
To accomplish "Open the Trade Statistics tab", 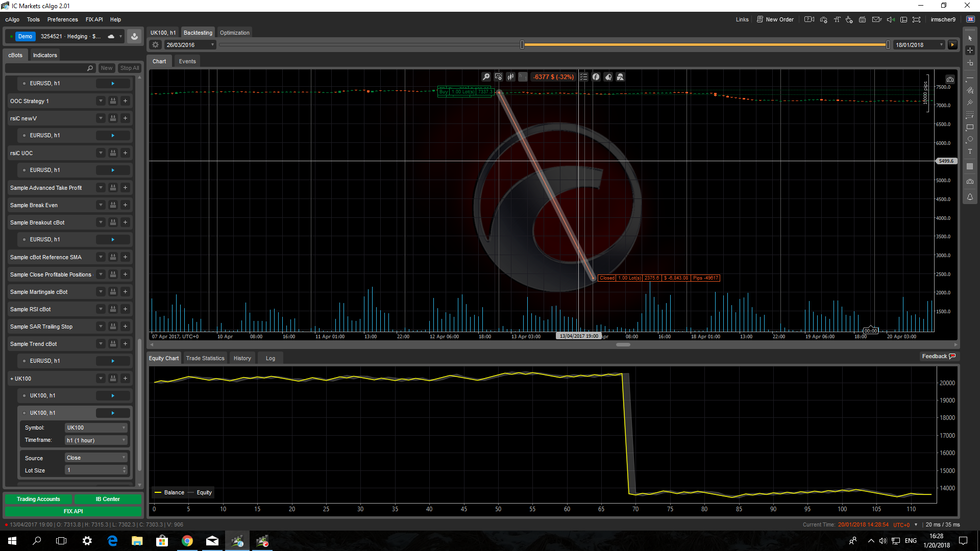I will (205, 358).
